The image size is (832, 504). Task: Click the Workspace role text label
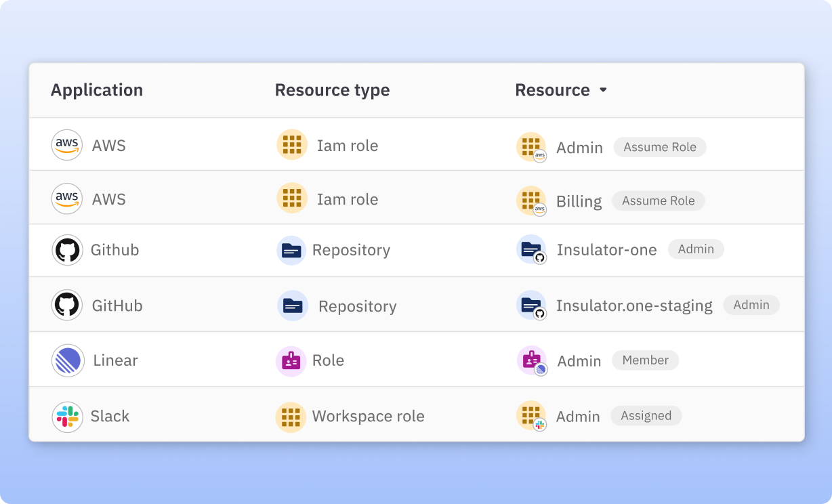368,417
